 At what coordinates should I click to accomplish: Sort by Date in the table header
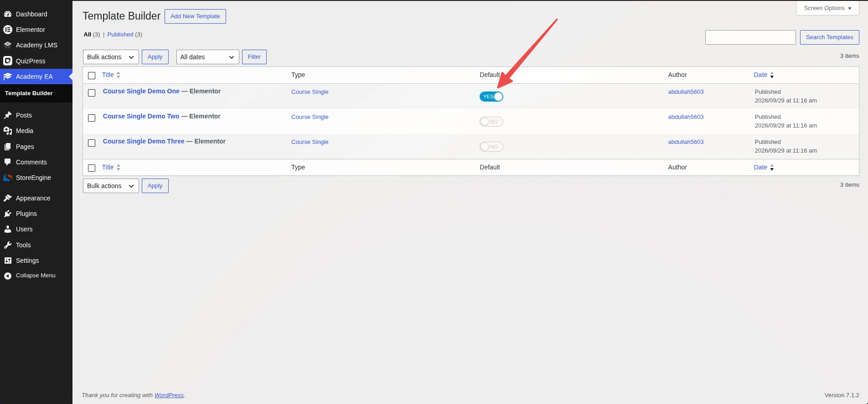[x=764, y=75]
